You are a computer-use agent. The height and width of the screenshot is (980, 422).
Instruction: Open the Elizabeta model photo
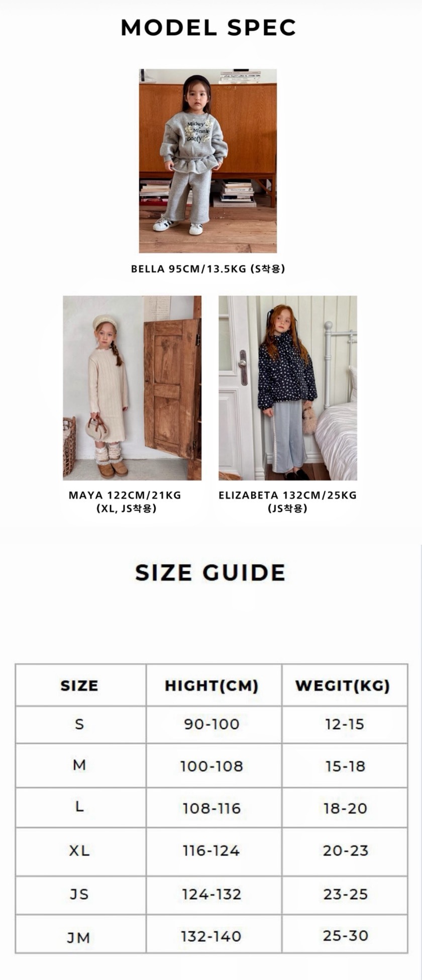click(x=288, y=388)
